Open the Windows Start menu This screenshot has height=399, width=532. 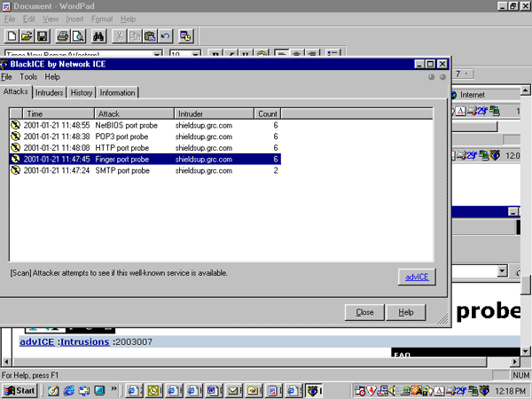click(20, 390)
